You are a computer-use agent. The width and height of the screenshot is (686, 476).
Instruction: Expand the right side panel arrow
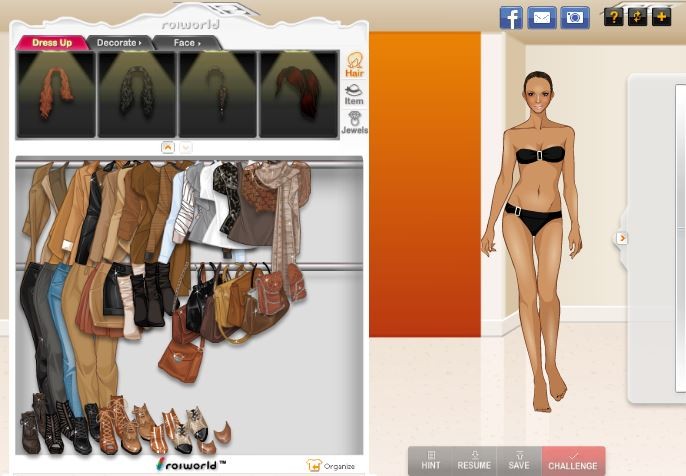pos(622,238)
